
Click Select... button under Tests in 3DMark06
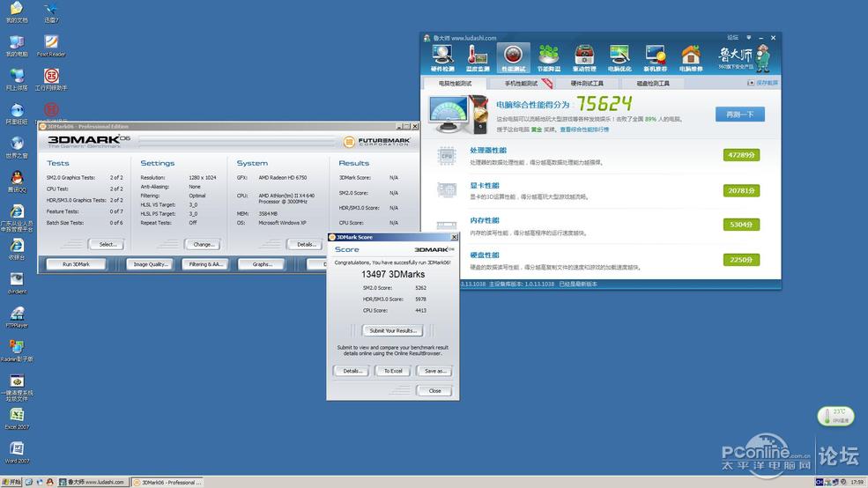pyautogui.click(x=108, y=244)
